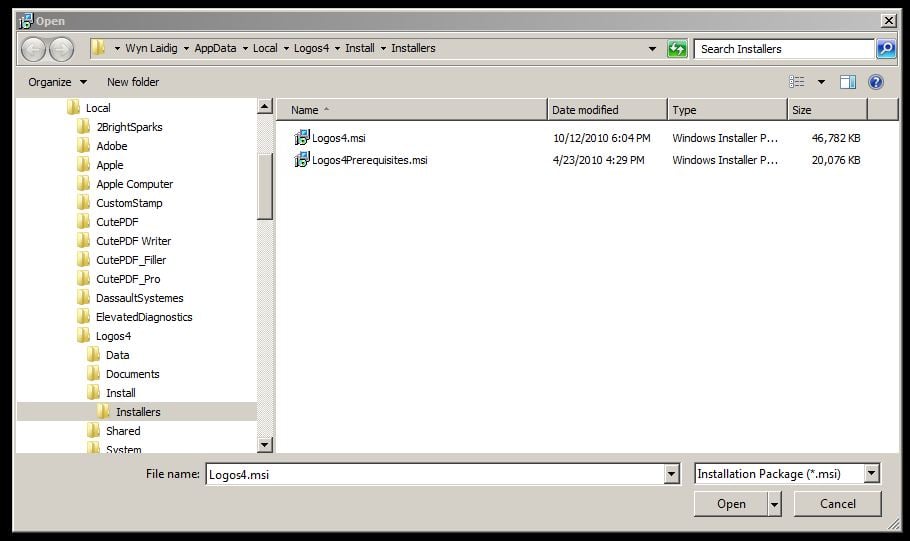Click New folder button
910x541 pixels.
pyautogui.click(x=133, y=82)
